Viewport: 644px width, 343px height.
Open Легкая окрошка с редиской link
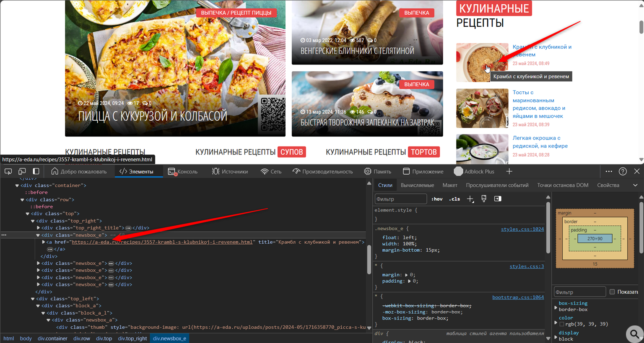540,142
